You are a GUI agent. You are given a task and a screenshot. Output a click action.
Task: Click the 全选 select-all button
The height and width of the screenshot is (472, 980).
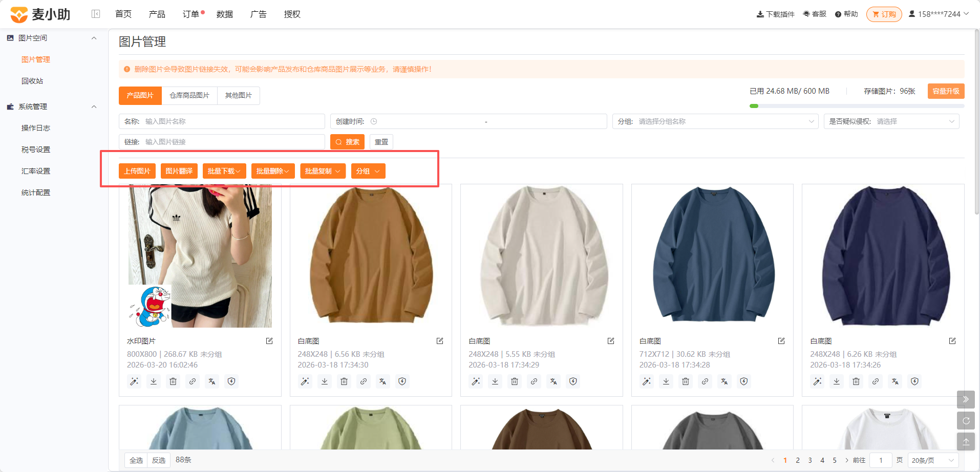(136, 460)
